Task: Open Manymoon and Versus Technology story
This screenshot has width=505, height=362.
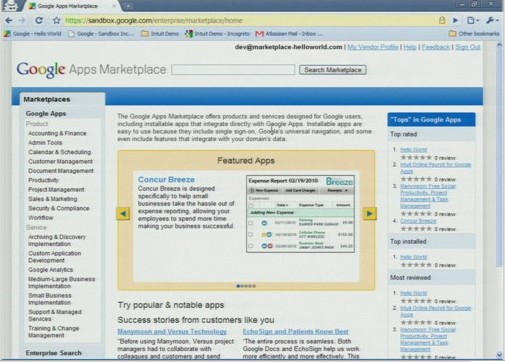Action: 172,331
